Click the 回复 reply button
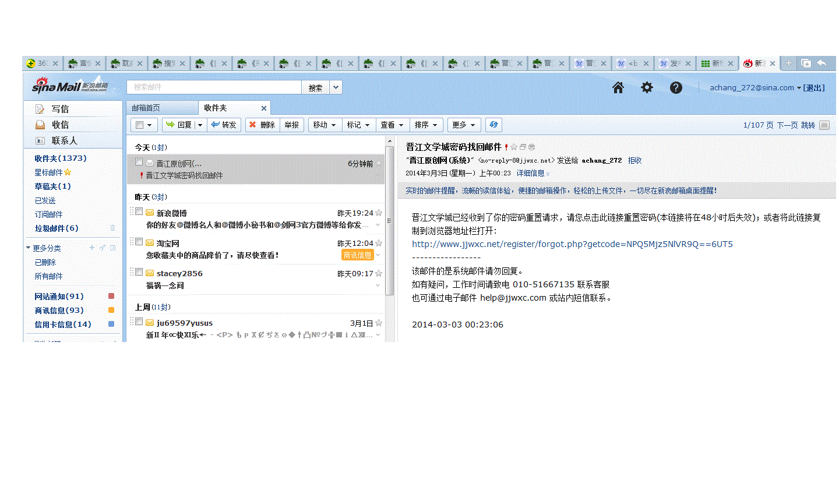 [x=179, y=125]
